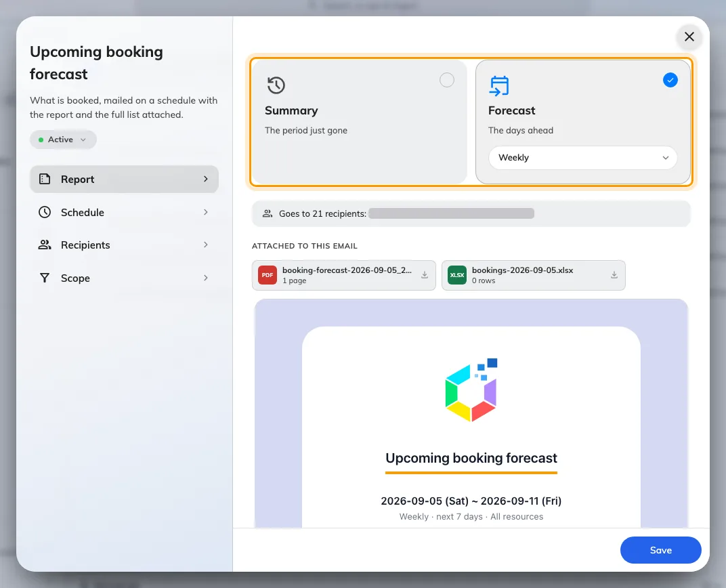
Task: Open the Recipients menu item
Action: click(124, 245)
